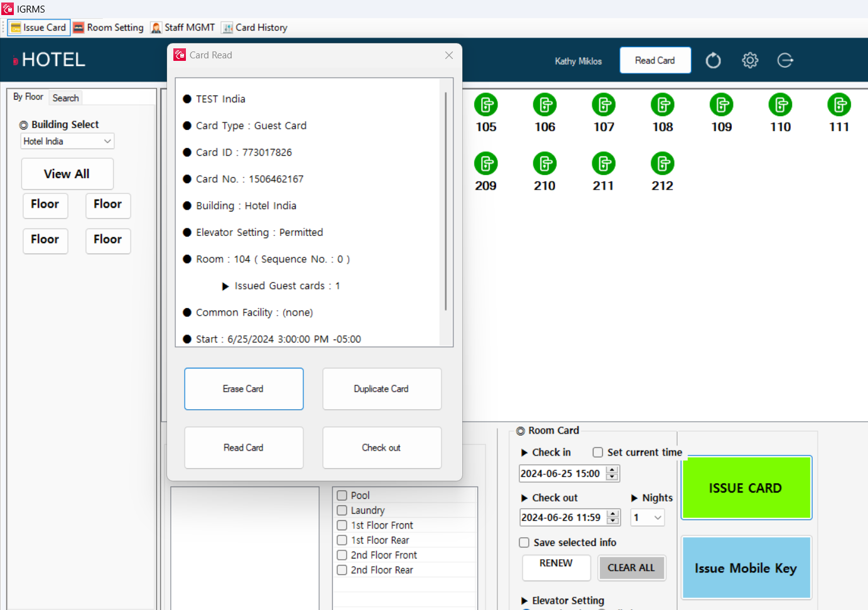Click room 209 green icon
The image size is (868, 610).
tap(486, 164)
